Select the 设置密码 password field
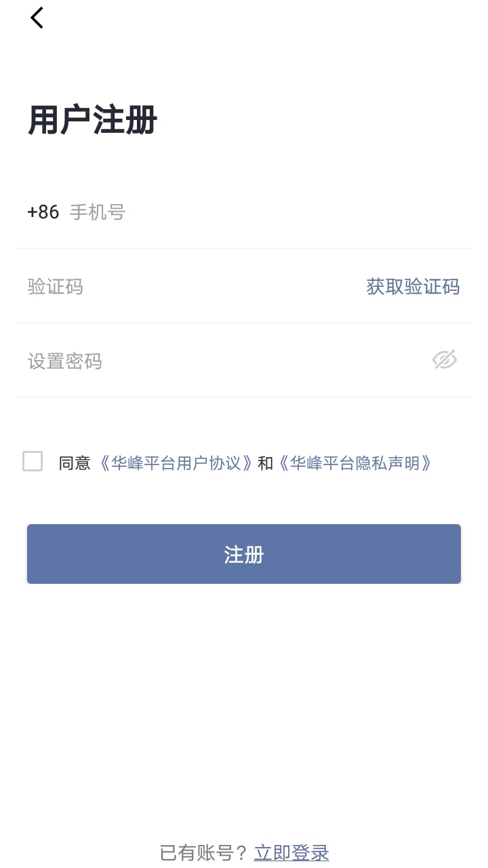Image resolution: width=488 pixels, height=868 pixels. click(217, 361)
